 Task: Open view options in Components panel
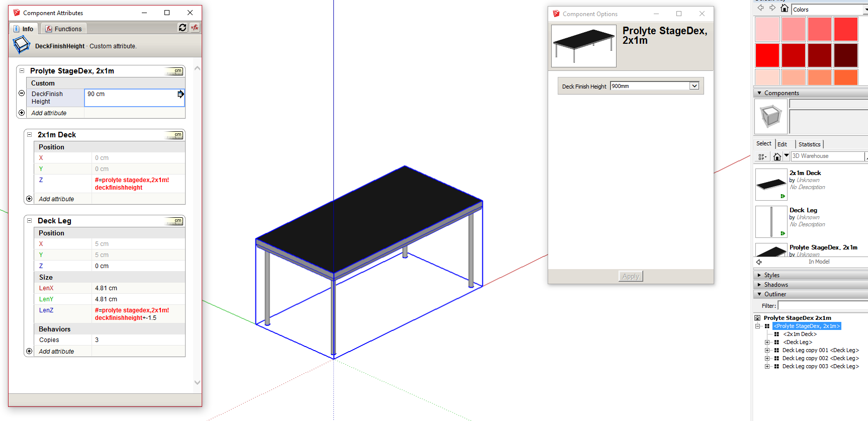click(x=762, y=157)
